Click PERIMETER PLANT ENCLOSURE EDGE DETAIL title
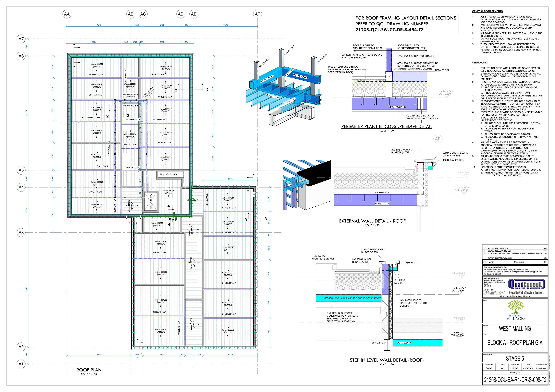The width and height of the screenshot is (555, 392). point(386,126)
